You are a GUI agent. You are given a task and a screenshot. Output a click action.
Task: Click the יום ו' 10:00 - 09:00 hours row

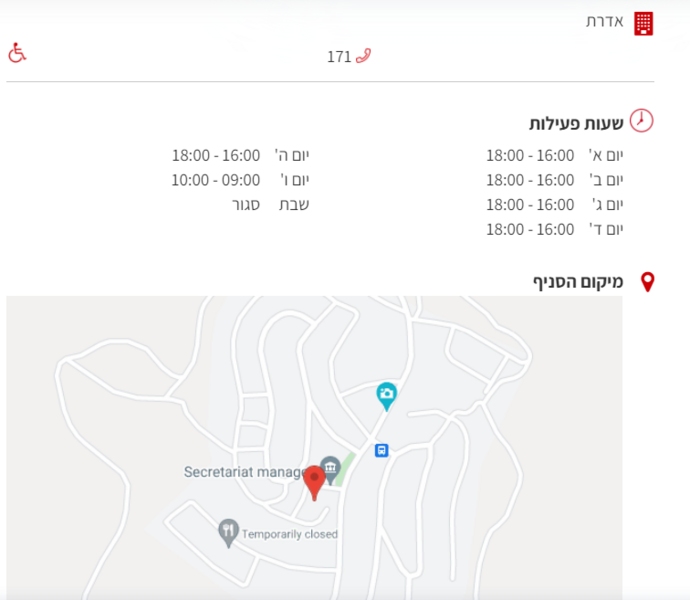[x=240, y=180]
